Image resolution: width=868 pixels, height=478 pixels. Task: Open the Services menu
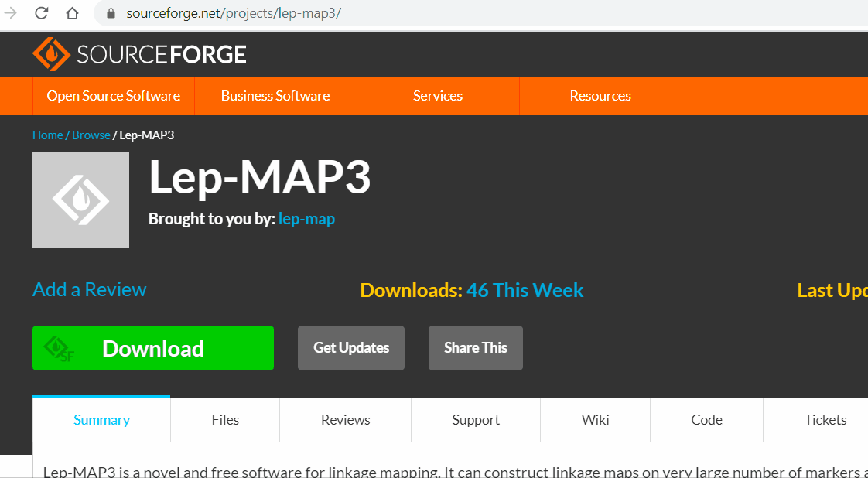pos(438,96)
